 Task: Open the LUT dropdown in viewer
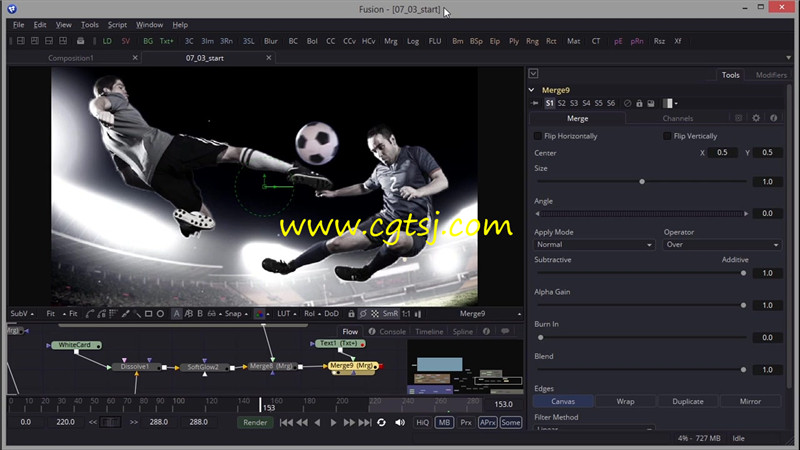[287, 314]
